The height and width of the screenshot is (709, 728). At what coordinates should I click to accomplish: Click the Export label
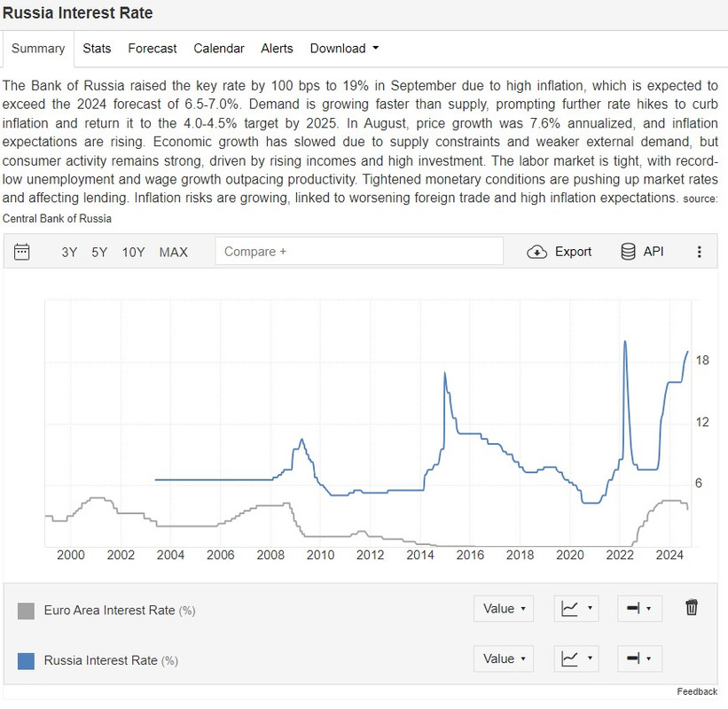pyautogui.click(x=573, y=252)
